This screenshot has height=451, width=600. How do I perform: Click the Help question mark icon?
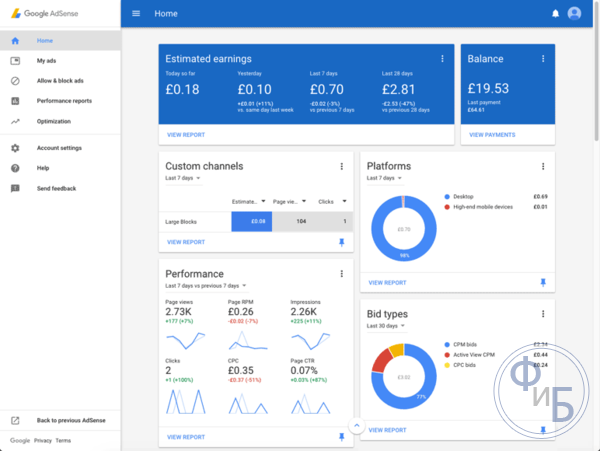point(15,168)
